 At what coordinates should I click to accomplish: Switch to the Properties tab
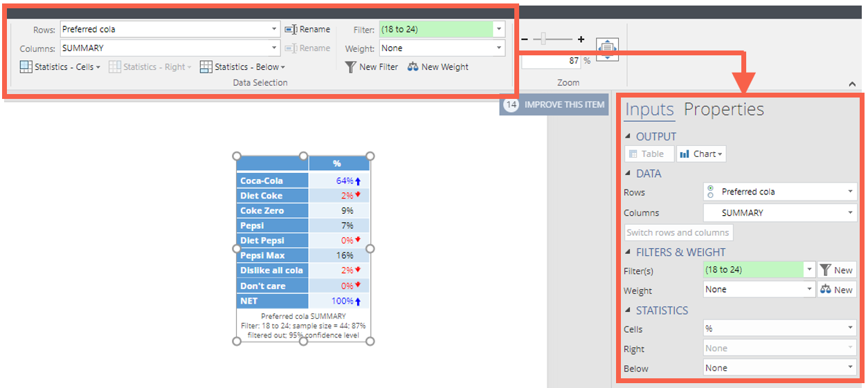[723, 109]
